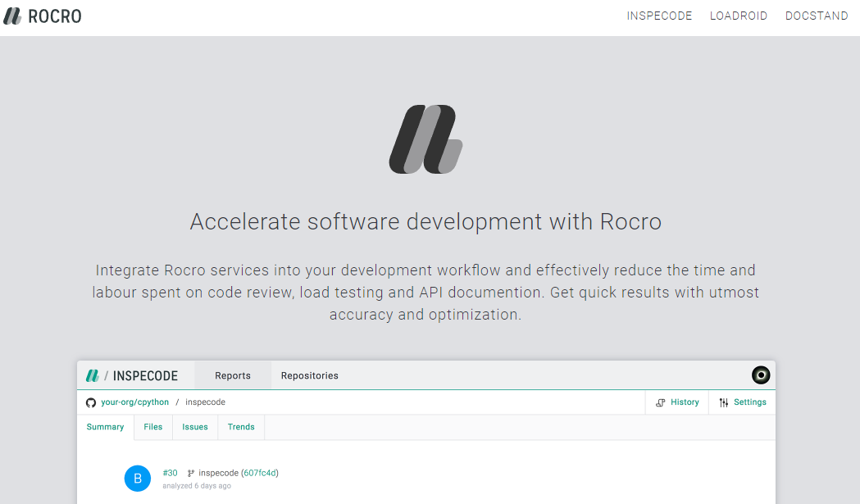Click the Rocro logo icon in header
860x504 pixels.
tap(12, 16)
